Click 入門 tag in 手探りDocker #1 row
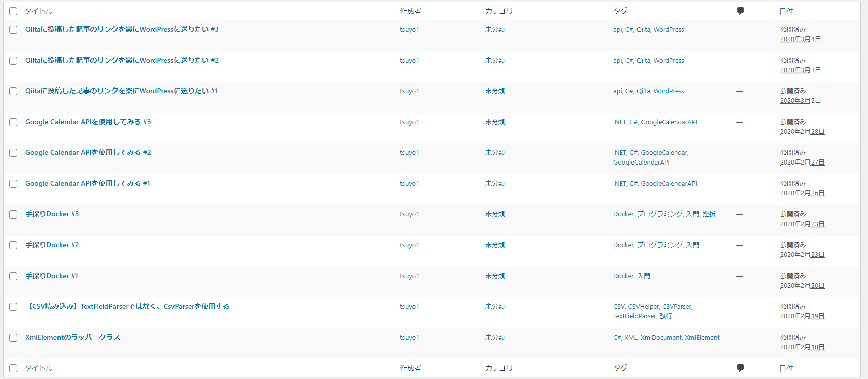The image size is (868, 379). (644, 276)
